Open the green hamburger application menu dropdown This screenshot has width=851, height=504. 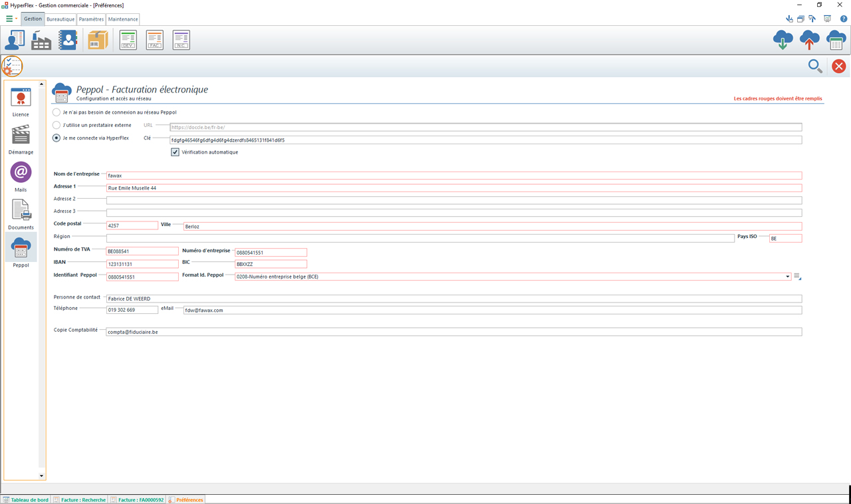point(11,19)
